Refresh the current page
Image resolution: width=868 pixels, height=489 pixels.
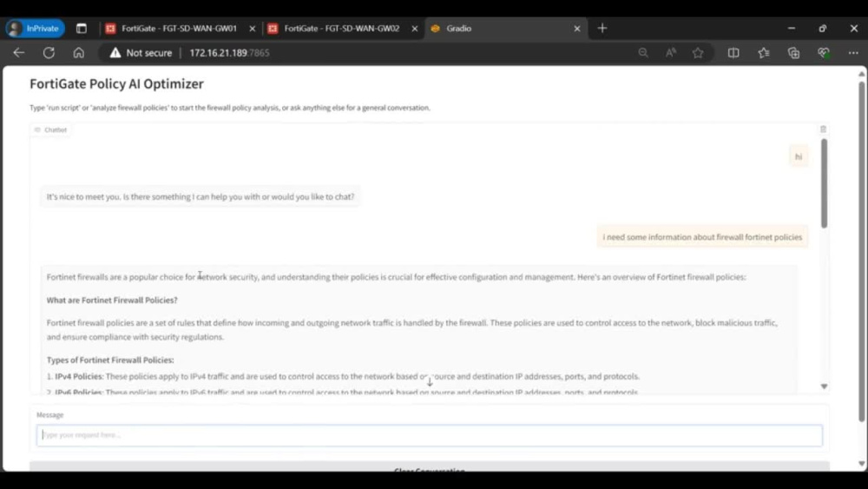(x=49, y=53)
